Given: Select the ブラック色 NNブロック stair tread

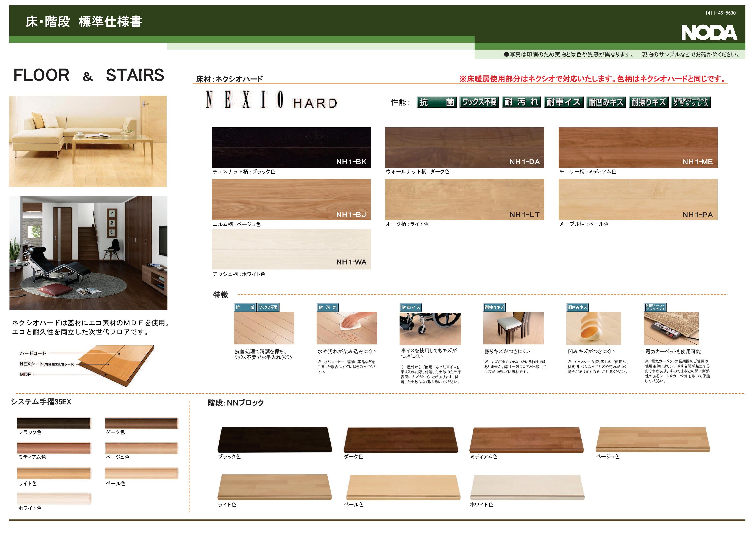Looking at the screenshot, I should tap(275, 440).
